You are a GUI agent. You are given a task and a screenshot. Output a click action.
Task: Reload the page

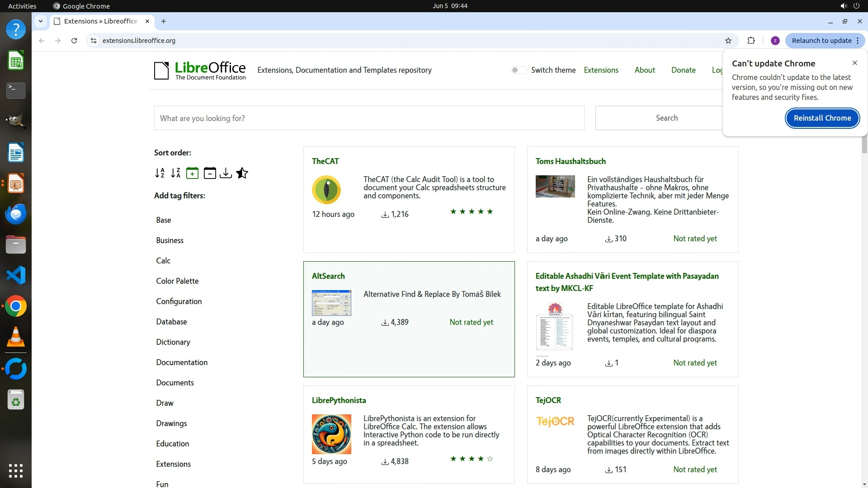click(74, 41)
